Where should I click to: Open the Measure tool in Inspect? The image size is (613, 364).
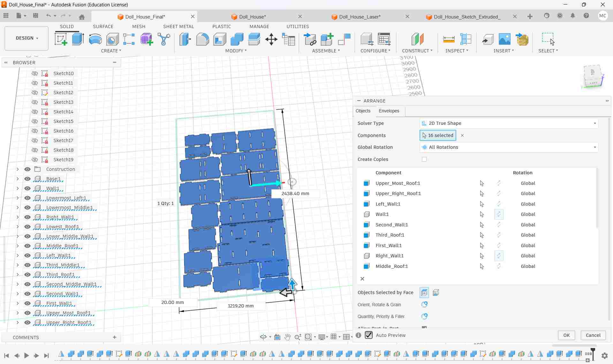[x=449, y=39]
